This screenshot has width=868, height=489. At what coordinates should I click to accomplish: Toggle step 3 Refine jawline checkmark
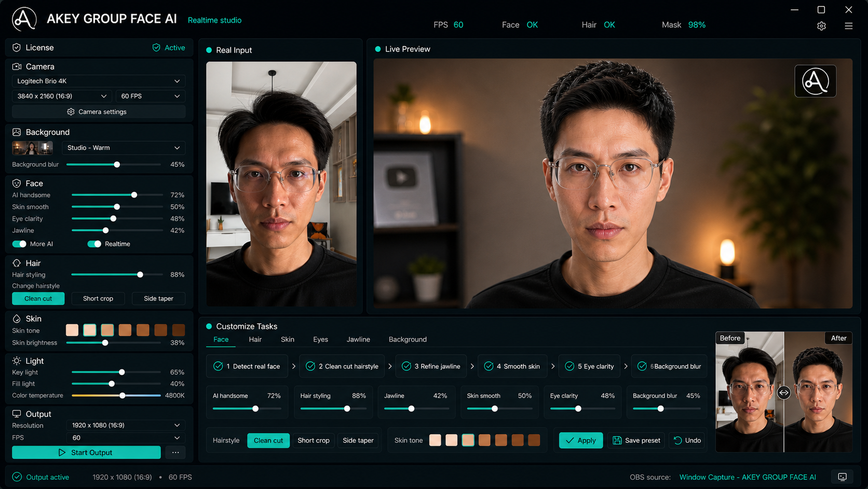click(x=406, y=366)
